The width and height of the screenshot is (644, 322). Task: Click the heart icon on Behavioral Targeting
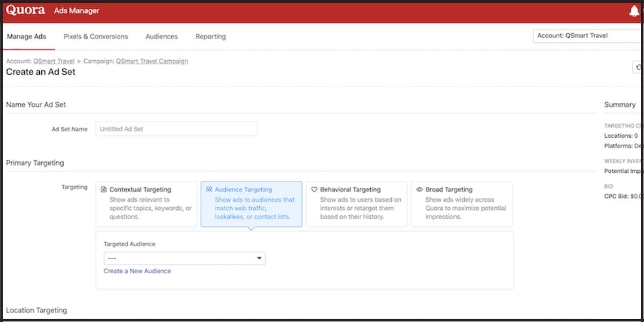click(x=313, y=188)
